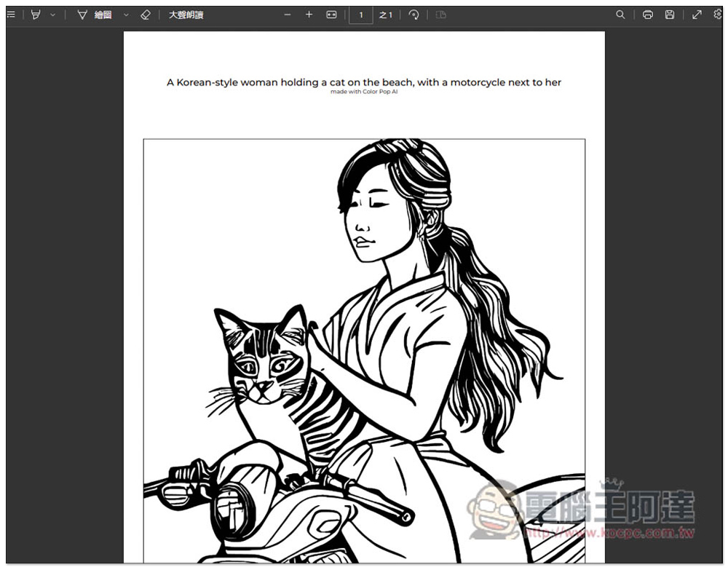Select the eraser tool
The width and height of the screenshot is (728, 570).
point(146,15)
